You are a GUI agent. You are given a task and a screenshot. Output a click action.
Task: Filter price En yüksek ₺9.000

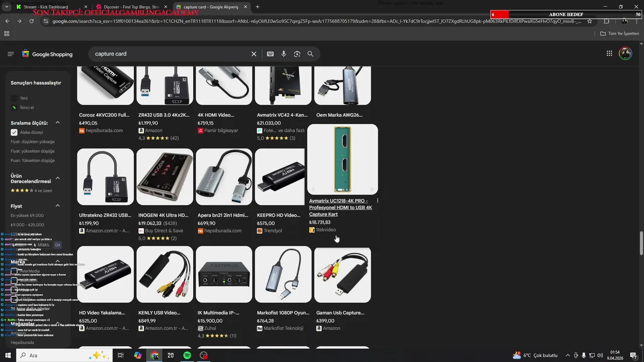tap(27, 215)
